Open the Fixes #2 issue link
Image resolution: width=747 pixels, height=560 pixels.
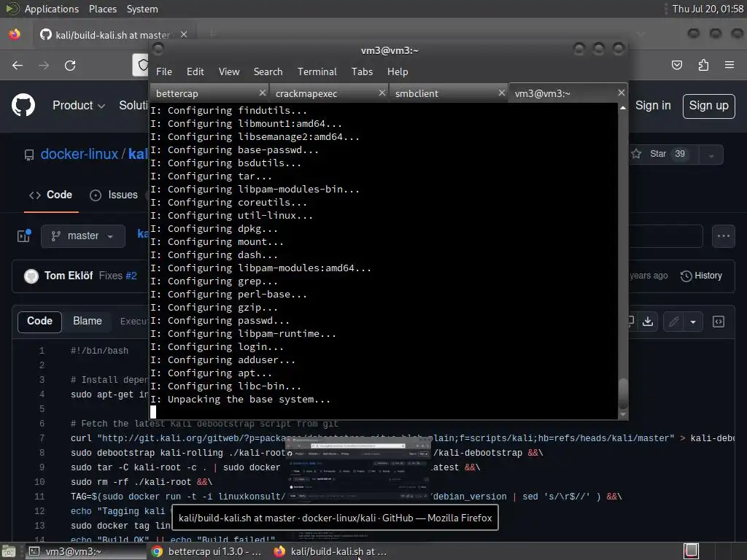[131, 276]
